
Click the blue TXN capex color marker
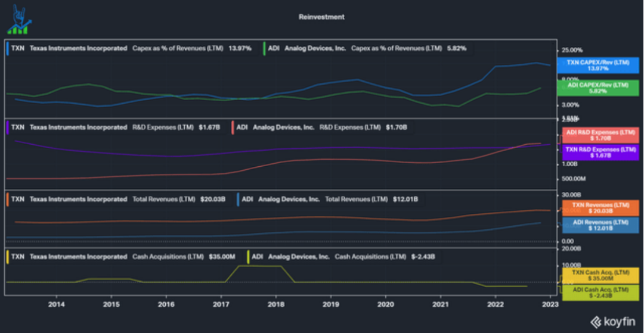tap(8, 48)
